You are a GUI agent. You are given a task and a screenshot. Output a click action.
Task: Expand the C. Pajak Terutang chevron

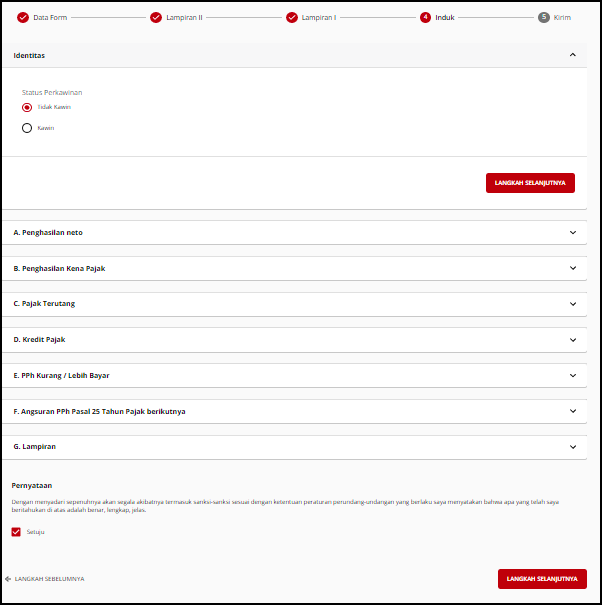point(572,304)
